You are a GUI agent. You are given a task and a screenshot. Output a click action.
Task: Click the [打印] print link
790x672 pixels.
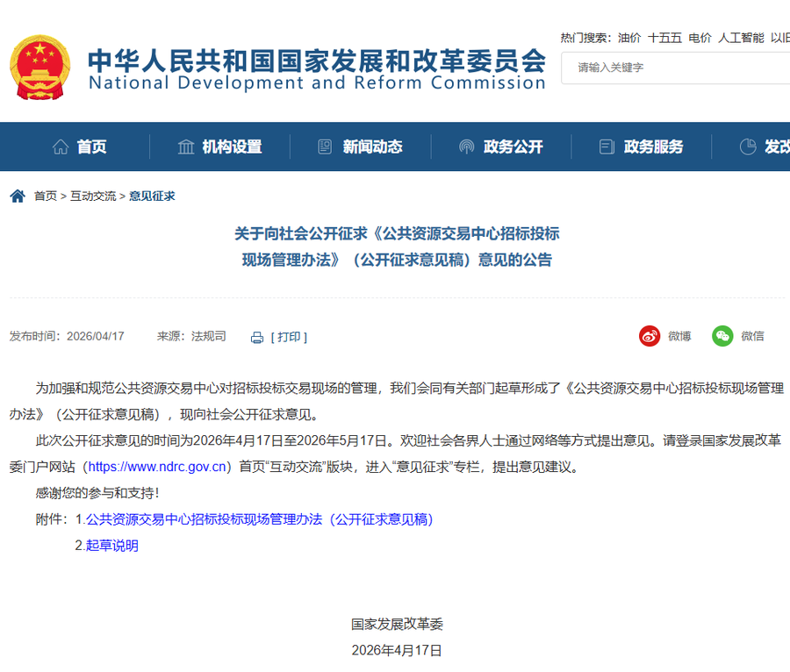click(x=289, y=337)
